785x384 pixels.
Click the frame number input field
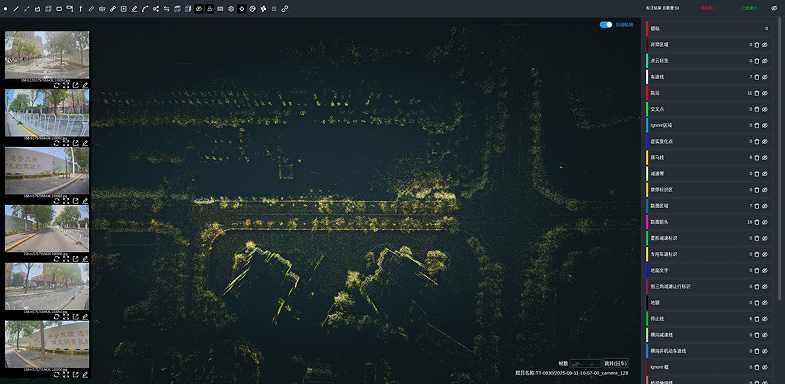pyautogui.click(x=585, y=363)
